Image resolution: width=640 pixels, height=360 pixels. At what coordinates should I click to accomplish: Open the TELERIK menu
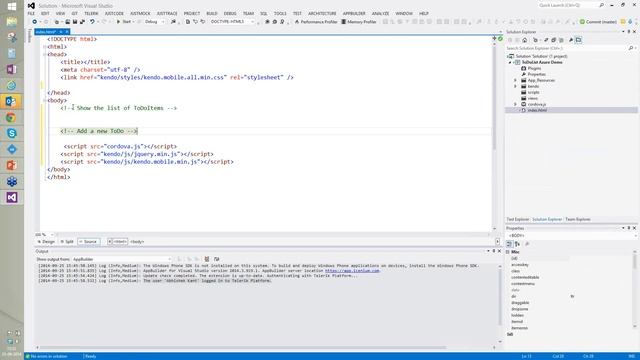[x=91, y=13]
